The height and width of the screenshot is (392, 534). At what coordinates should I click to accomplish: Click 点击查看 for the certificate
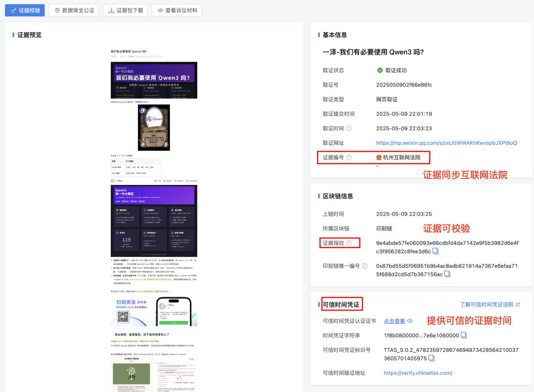tap(395, 321)
